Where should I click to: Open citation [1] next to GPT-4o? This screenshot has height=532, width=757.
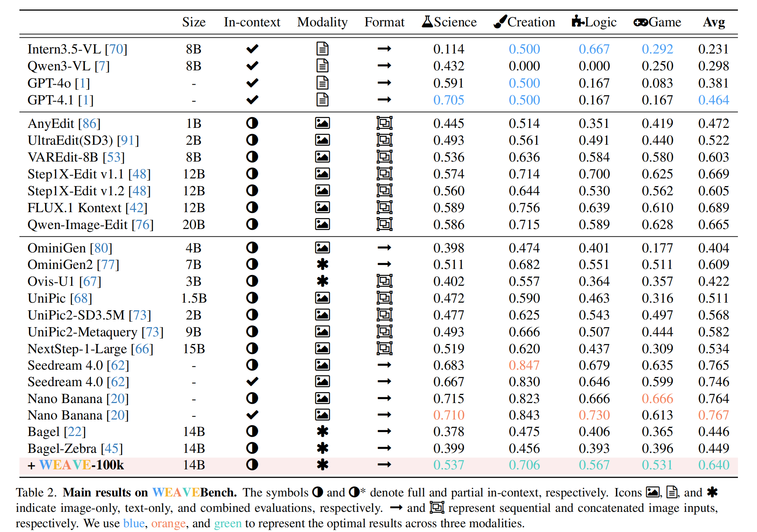coord(82,83)
